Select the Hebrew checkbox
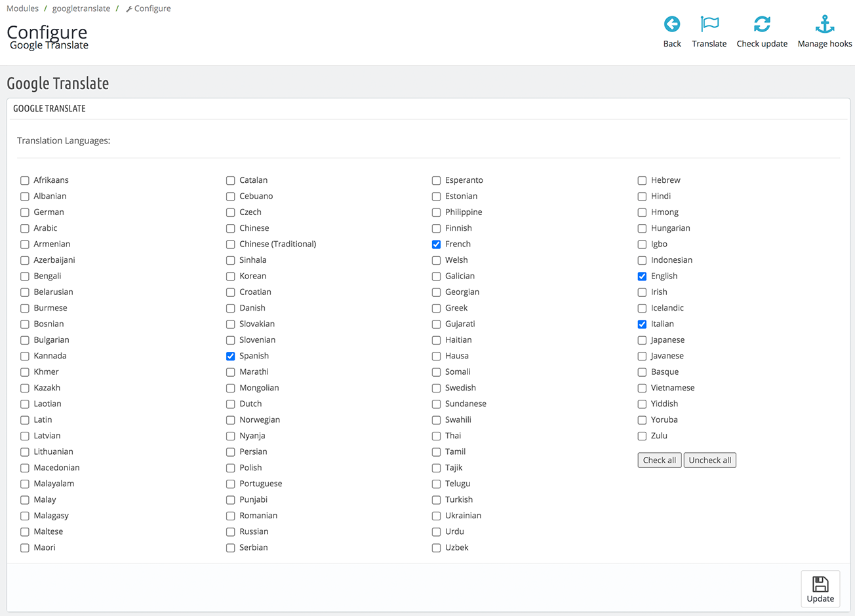855x616 pixels. click(643, 181)
